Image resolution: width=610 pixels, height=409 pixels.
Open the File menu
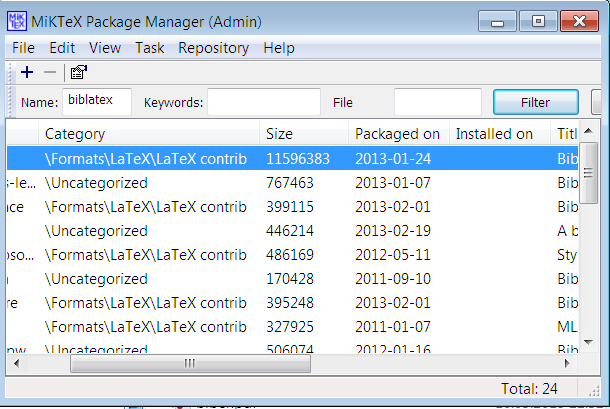23,48
